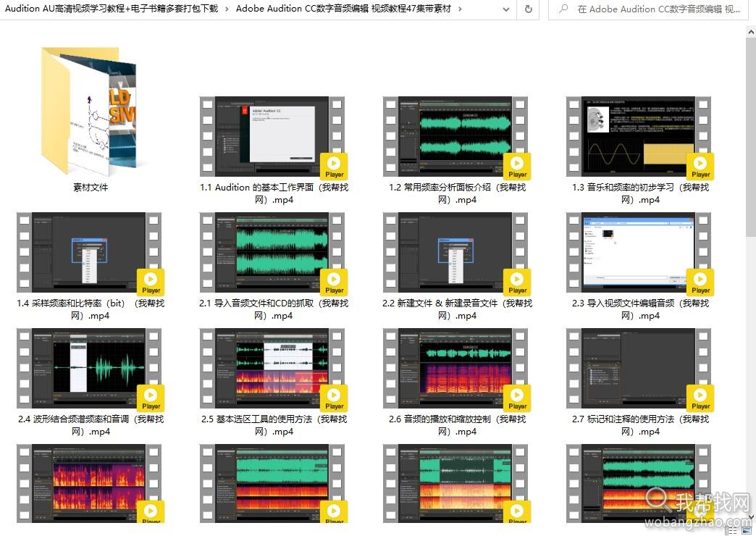
Task: Switch to details list view icon
Action: pos(731,530)
